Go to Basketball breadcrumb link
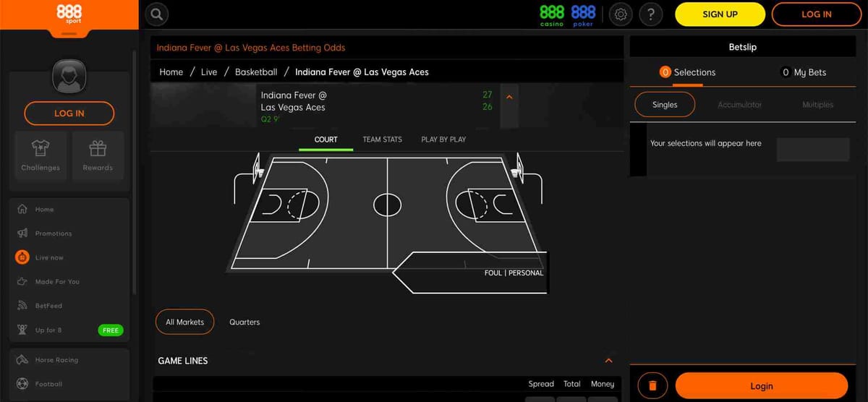Image resolution: width=868 pixels, height=402 pixels. [x=256, y=72]
